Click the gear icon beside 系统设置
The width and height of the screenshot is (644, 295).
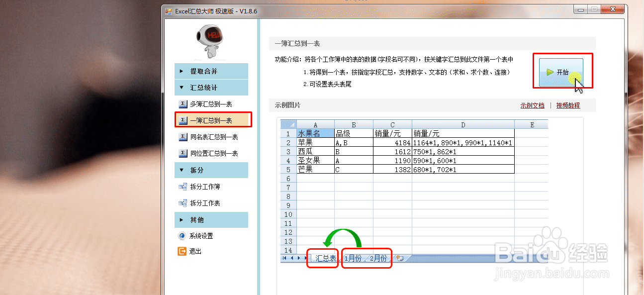pos(182,236)
